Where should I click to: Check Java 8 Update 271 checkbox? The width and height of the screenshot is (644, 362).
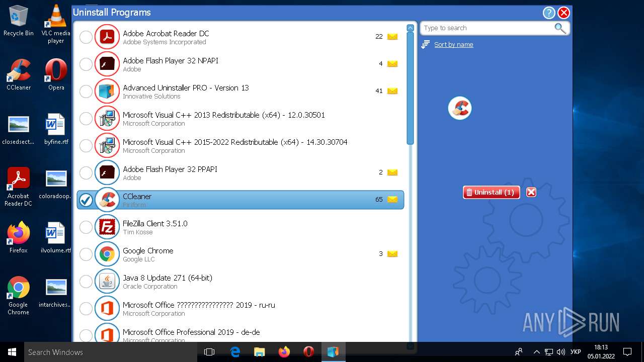click(86, 281)
